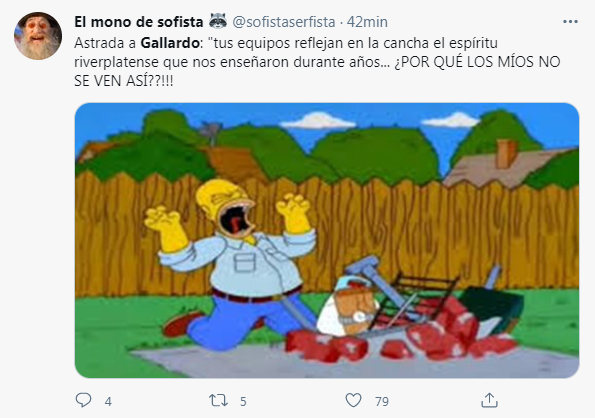This screenshot has height=418, width=595.
Task: Click the house with chimney in the image
Action: point(505,165)
